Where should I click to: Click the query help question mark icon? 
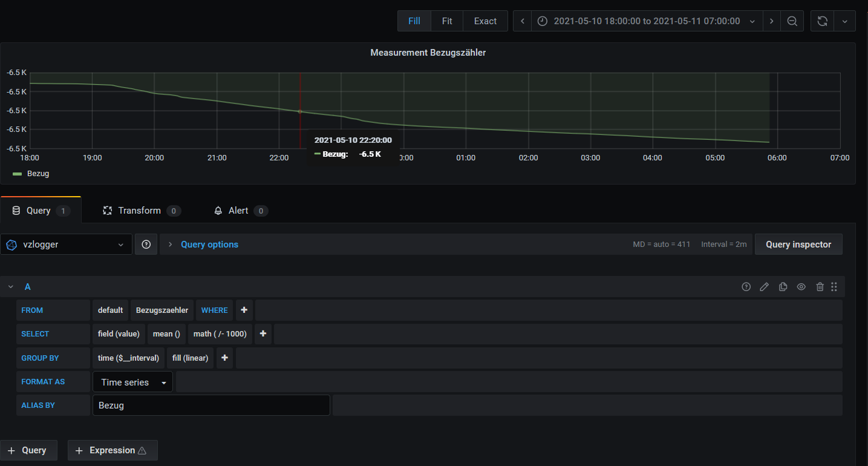746,287
